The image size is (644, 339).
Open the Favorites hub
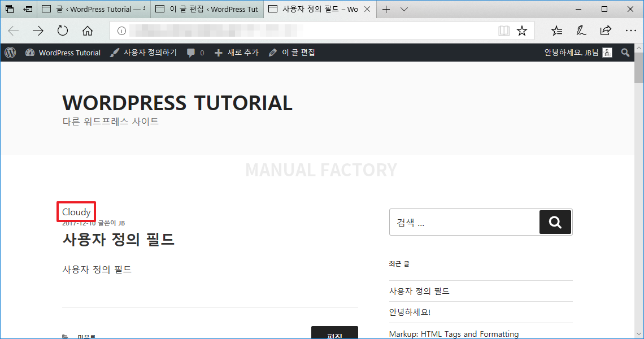tap(556, 31)
